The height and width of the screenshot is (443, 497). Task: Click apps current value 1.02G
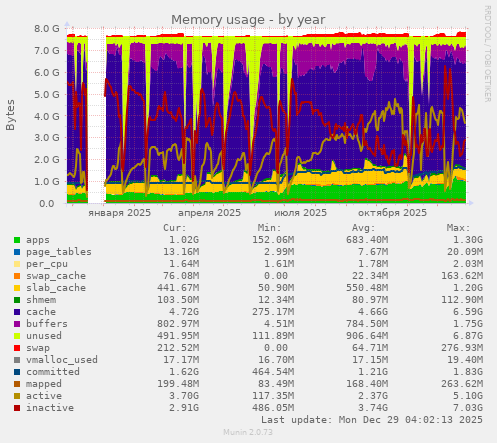(x=184, y=240)
